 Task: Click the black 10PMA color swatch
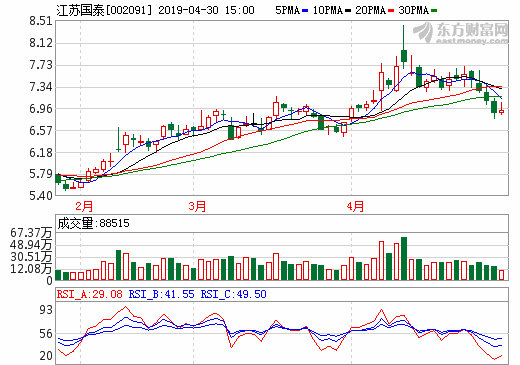click(348, 11)
